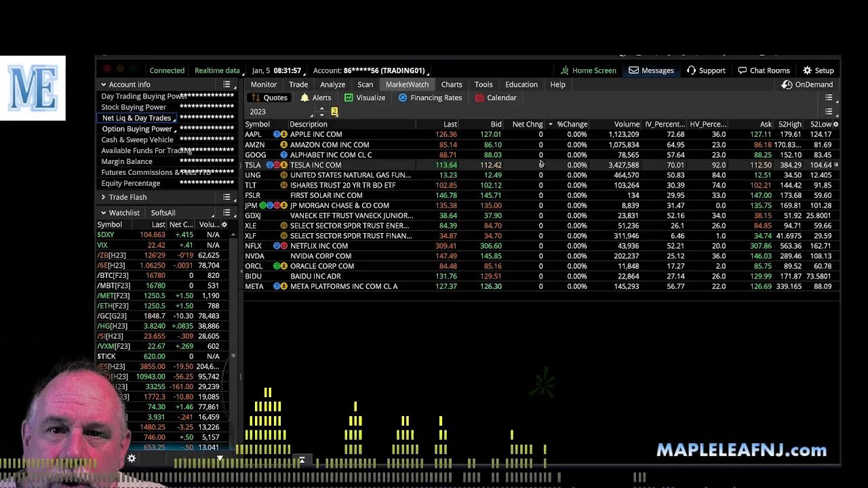Viewport: 868px width, 488px height.
Task: Open the Account selector dropdown
Action: click(370, 70)
